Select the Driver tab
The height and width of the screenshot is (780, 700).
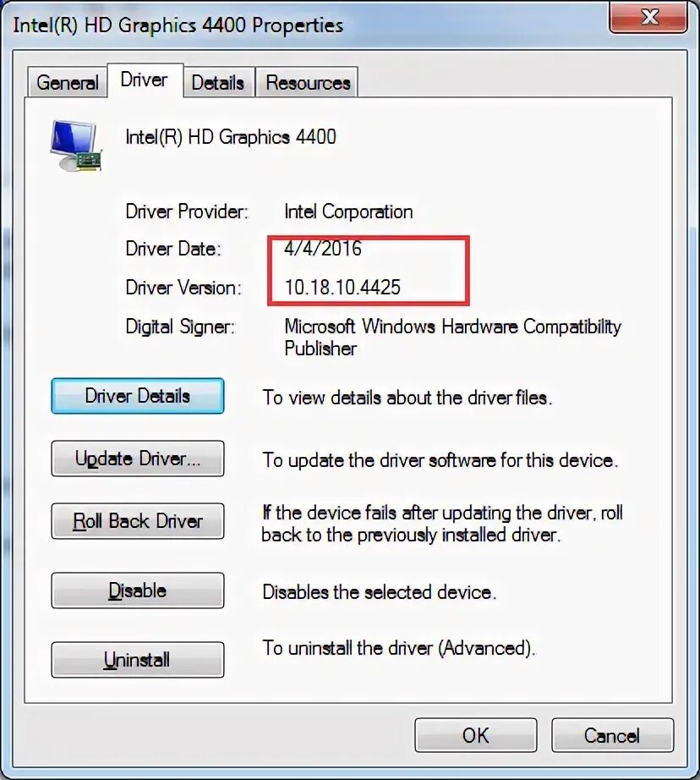pos(145,80)
